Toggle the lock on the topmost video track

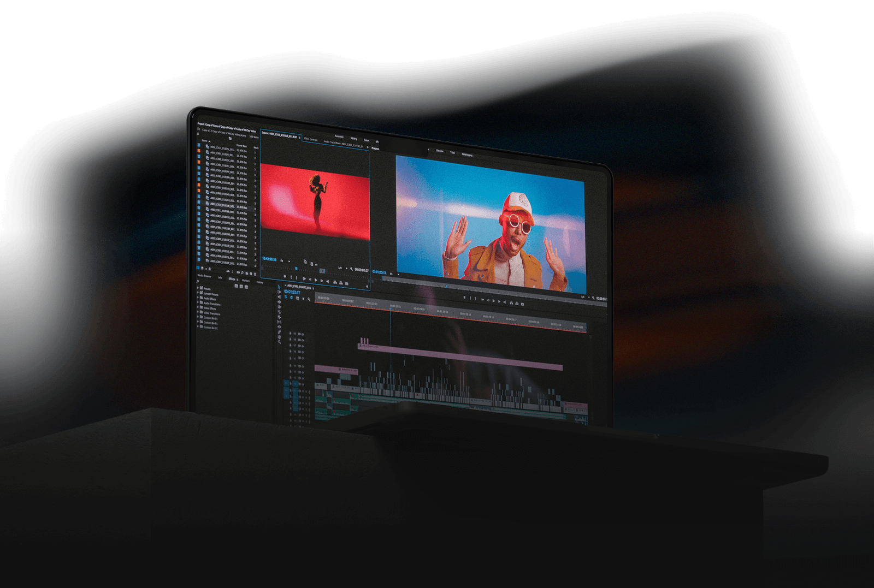point(291,333)
